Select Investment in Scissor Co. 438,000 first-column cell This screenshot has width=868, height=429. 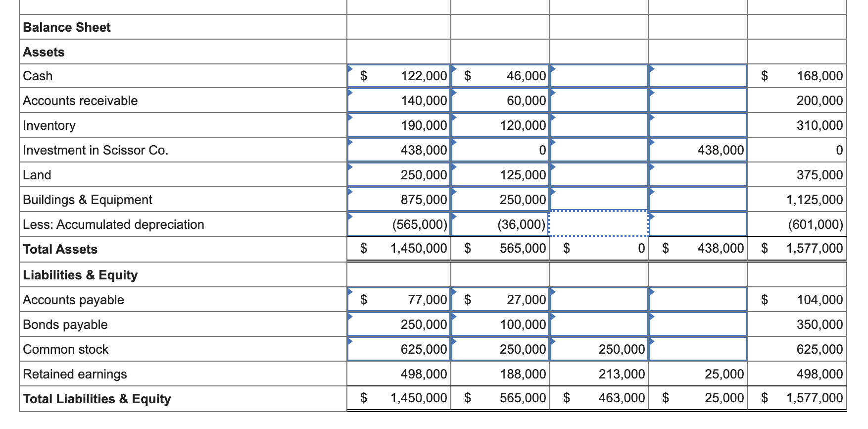click(x=399, y=150)
